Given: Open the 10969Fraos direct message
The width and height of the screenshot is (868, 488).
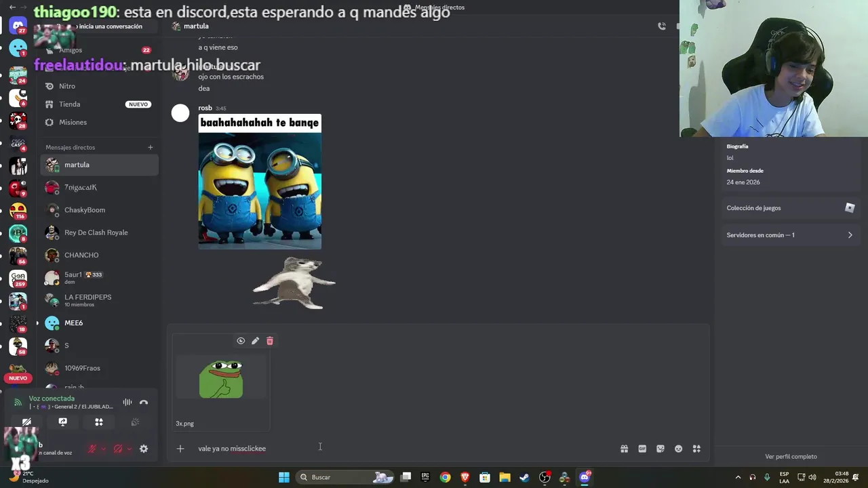Looking at the screenshot, I should tap(100, 368).
